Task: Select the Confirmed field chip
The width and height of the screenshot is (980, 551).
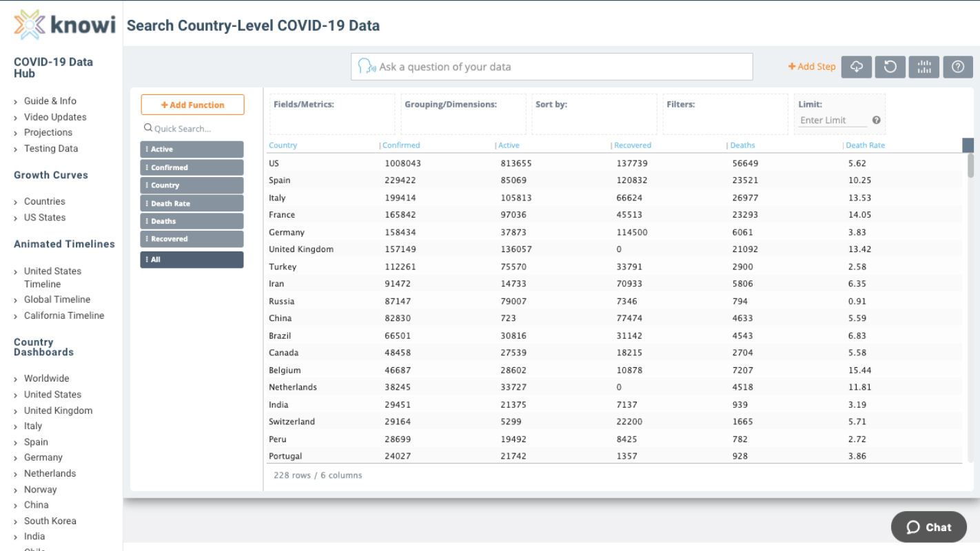Action: 192,167
